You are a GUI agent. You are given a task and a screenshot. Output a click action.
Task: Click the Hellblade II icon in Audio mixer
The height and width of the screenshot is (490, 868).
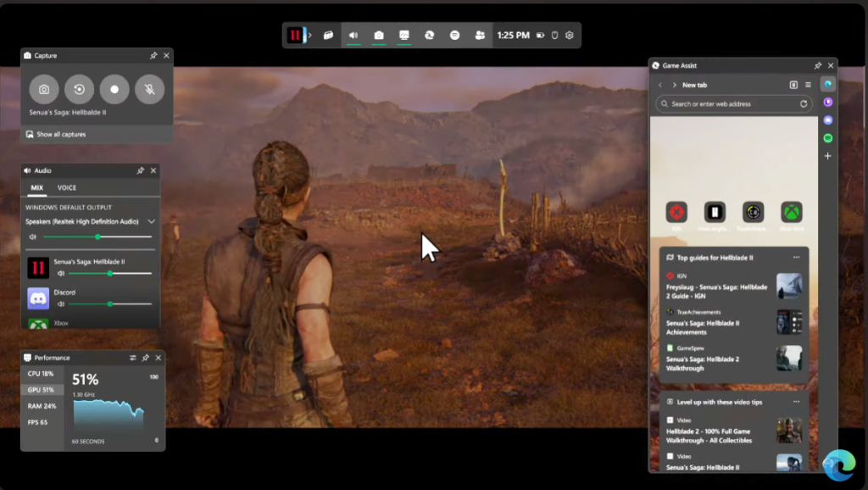click(38, 268)
